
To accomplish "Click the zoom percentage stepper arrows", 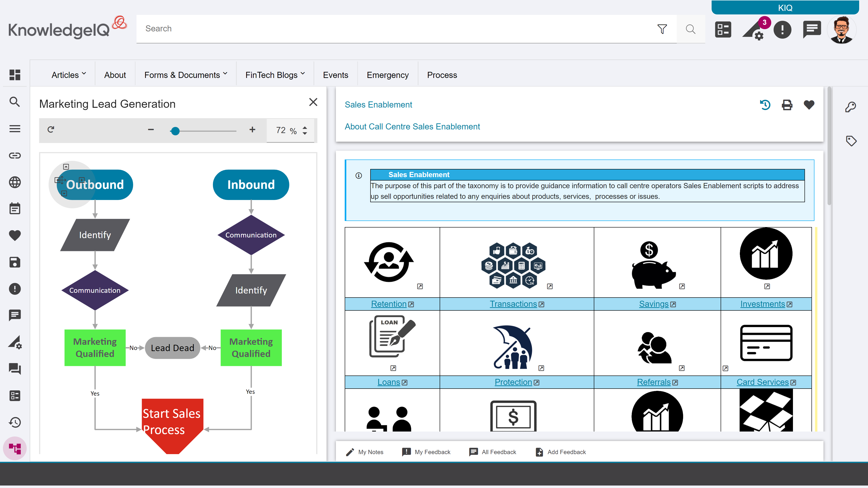I will point(305,130).
